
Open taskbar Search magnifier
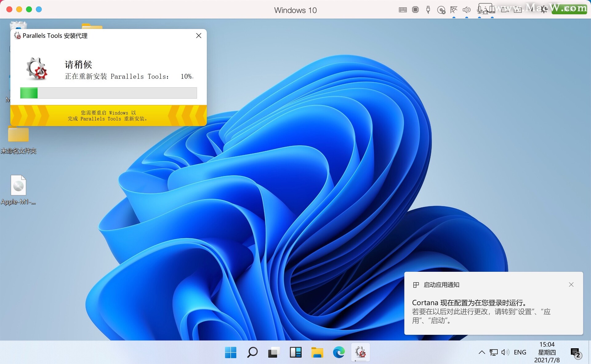click(252, 352)
